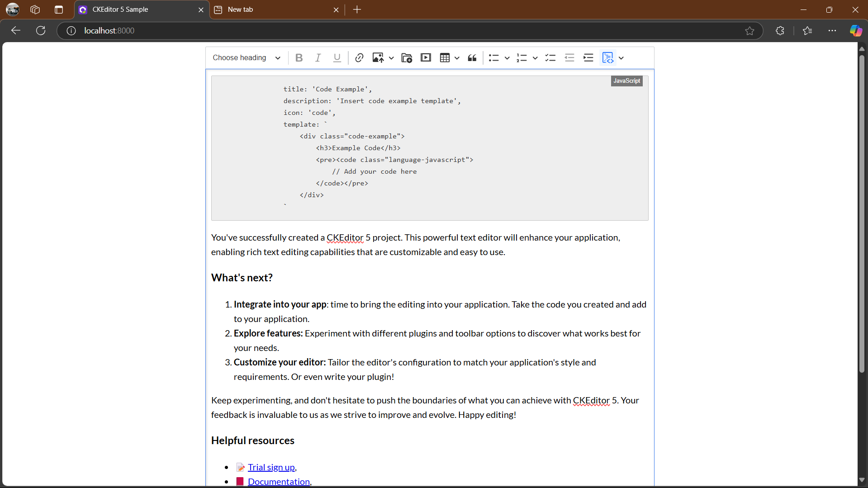Underline the selected text
Screen dimensions: 868x488
click(x=337, y=57)
